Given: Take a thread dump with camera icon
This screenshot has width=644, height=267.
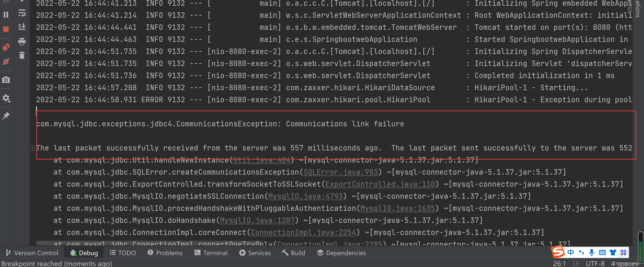Looking at the screenshot, I should [6, 80].
